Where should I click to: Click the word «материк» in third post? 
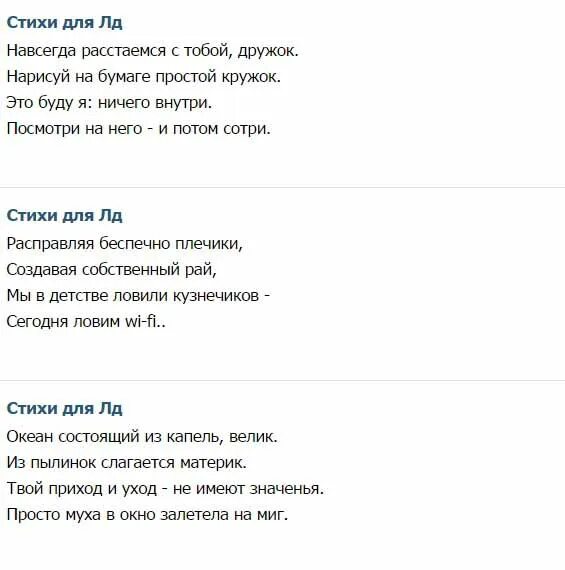211,463
